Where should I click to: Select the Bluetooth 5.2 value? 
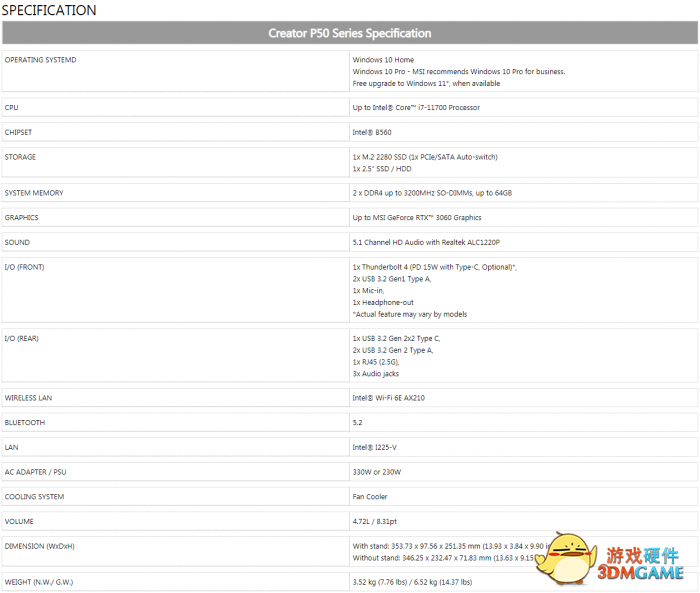pos(357,422)
